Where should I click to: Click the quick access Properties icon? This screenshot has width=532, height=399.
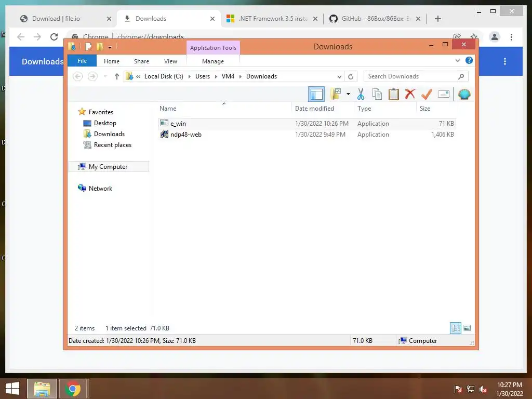(x=88, y=46)
